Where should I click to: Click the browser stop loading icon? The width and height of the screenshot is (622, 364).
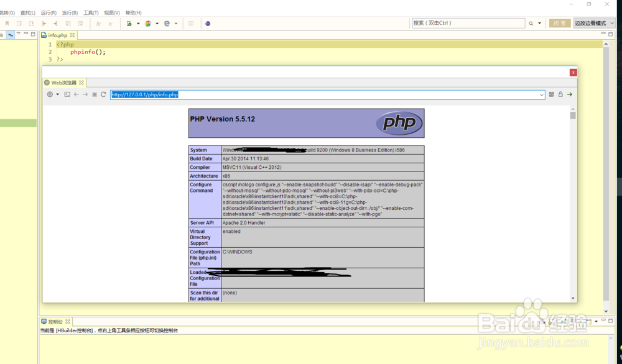(x=95, y=94)
